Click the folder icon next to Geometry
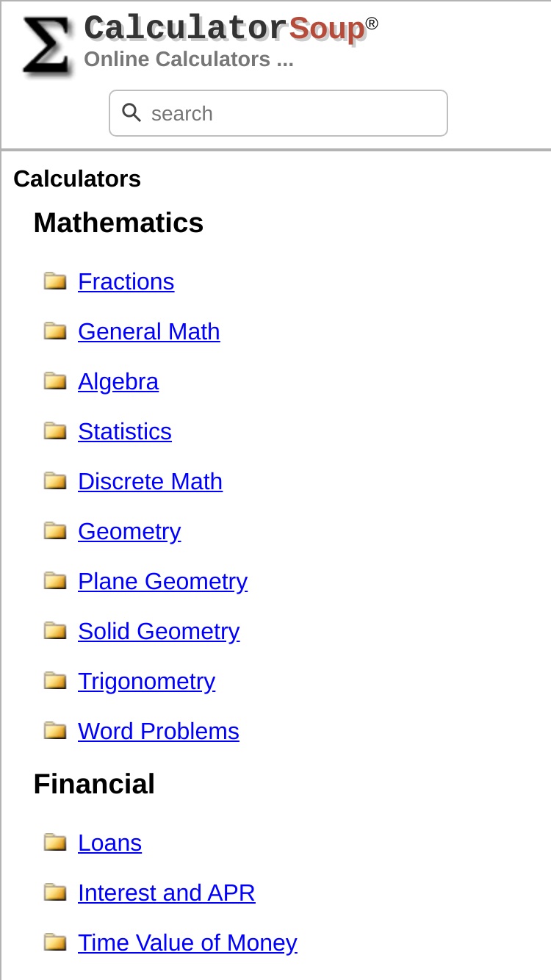Image resolution: width=551 pixels, height=980 pixels. click(x=55, y=530)
